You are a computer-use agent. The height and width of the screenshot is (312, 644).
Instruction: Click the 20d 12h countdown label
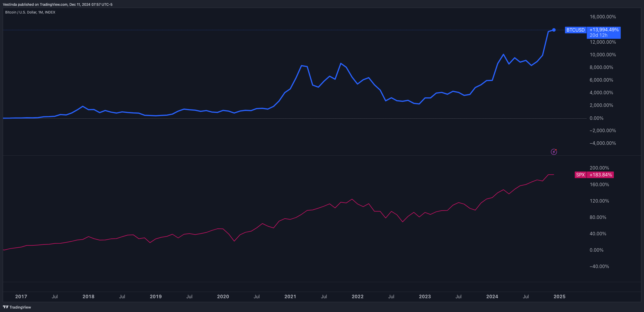(x=599, y=35)
